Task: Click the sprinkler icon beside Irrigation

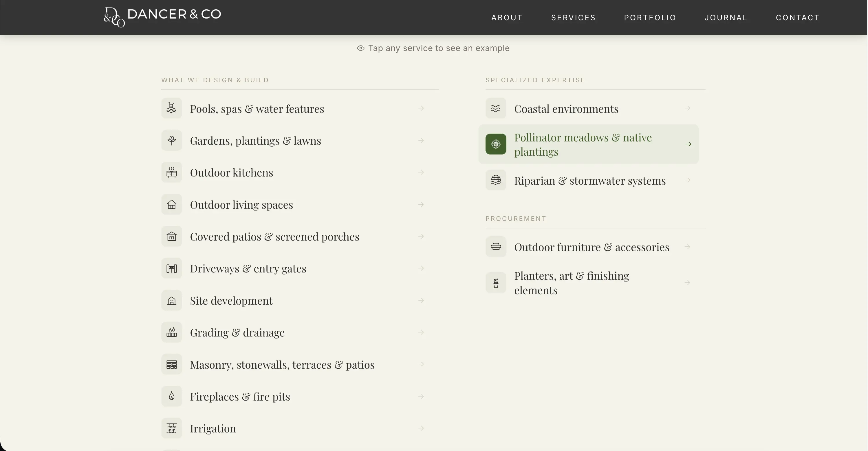Action: 171,428
